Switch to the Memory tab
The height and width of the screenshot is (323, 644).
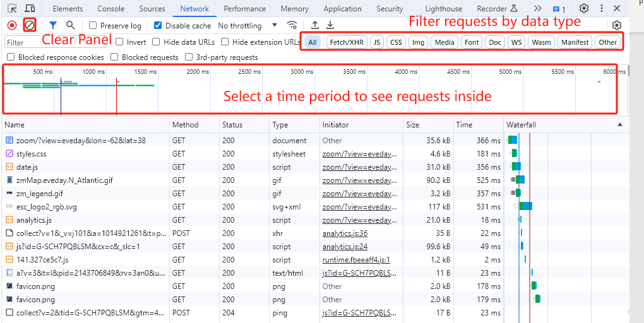click(294, 9)
